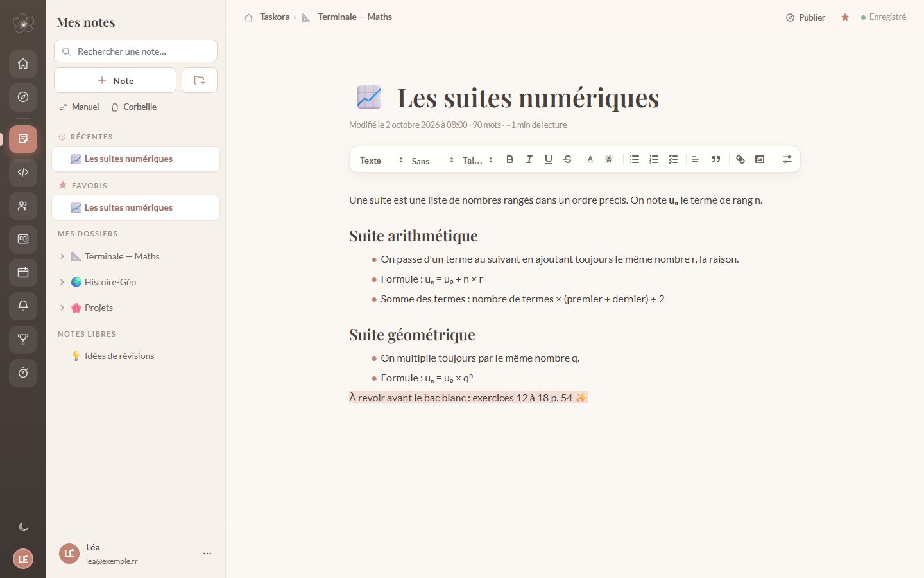Open the text color picker
The height and width of the screenshot is (578, 924).
click(x=590, y=159)
